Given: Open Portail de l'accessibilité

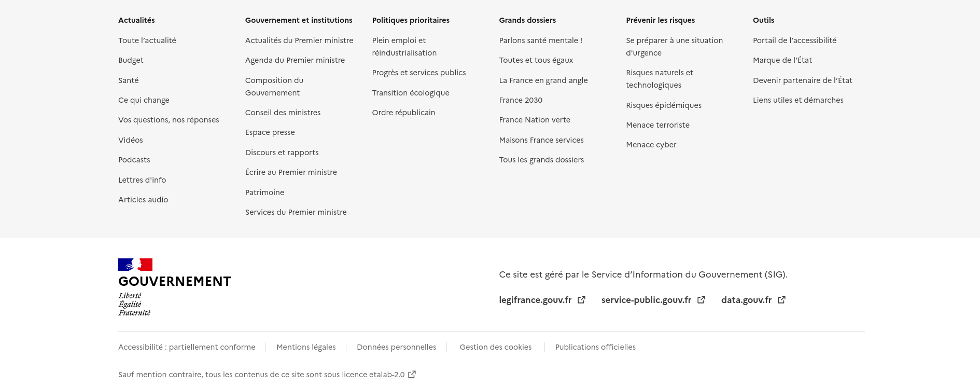Looking at the screenshot, I should tap(794, 40).
